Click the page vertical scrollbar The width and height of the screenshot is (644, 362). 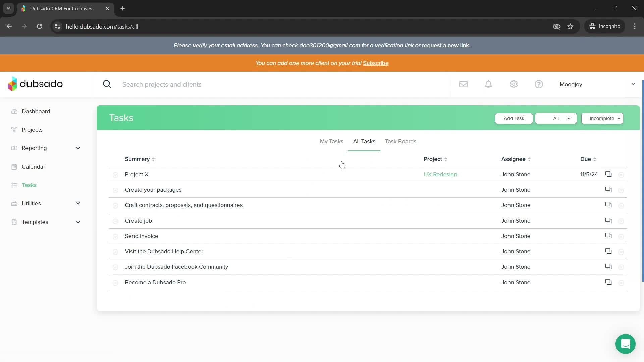point(643,181)
